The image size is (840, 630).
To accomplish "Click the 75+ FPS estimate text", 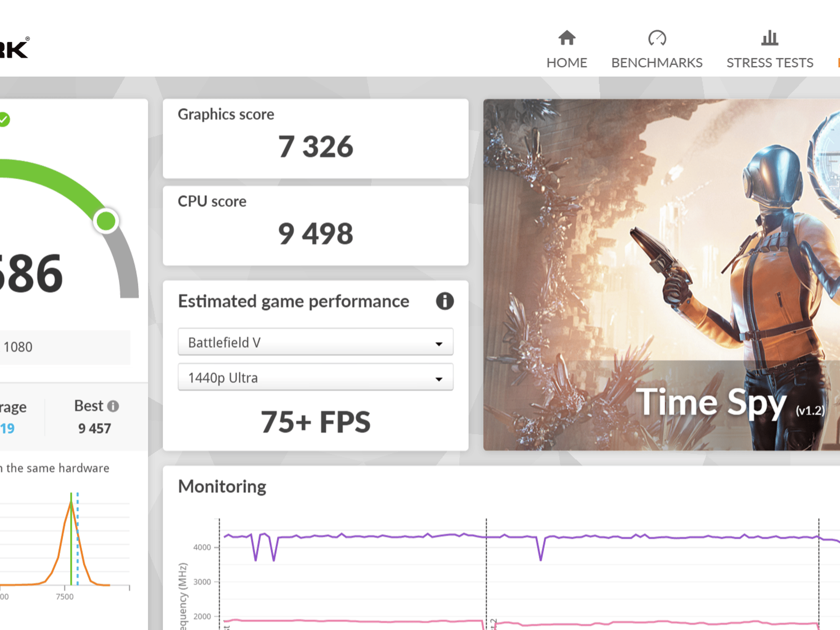I will pyautogui.click(x=315, y=422).
